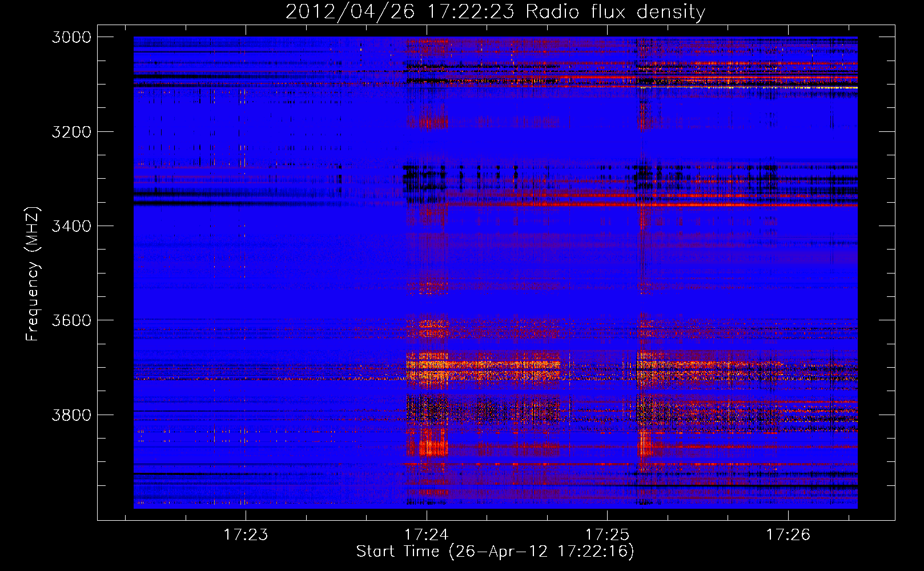Viewport: 924px width, 571px height.
Task: Click the 17:23 time tick label
Action: point(246,534)
